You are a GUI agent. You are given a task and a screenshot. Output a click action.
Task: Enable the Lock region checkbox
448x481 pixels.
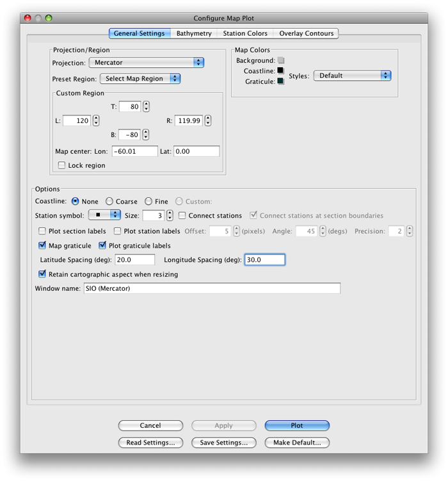(x=61, y=165)
